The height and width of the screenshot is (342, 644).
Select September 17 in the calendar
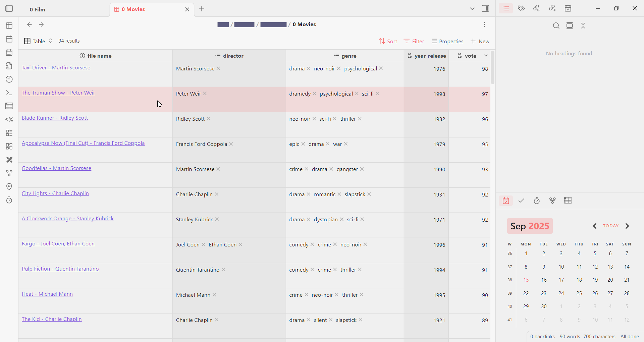pyautogui.click(x=561, y=280)
